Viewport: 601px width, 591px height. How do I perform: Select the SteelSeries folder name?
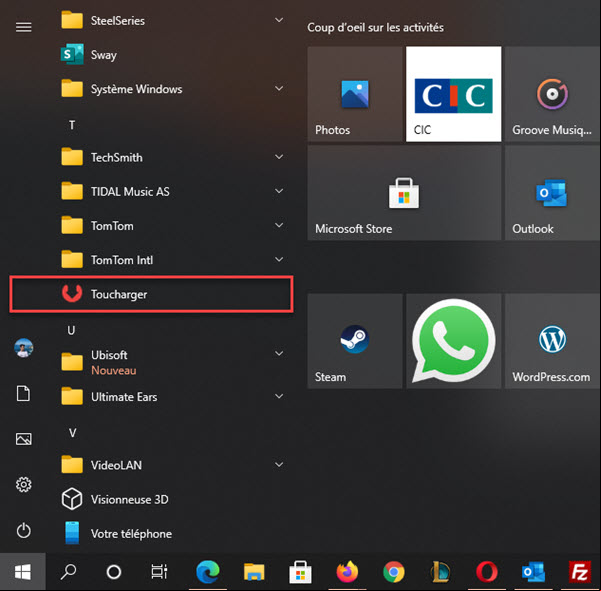click(x=118, y=21)
